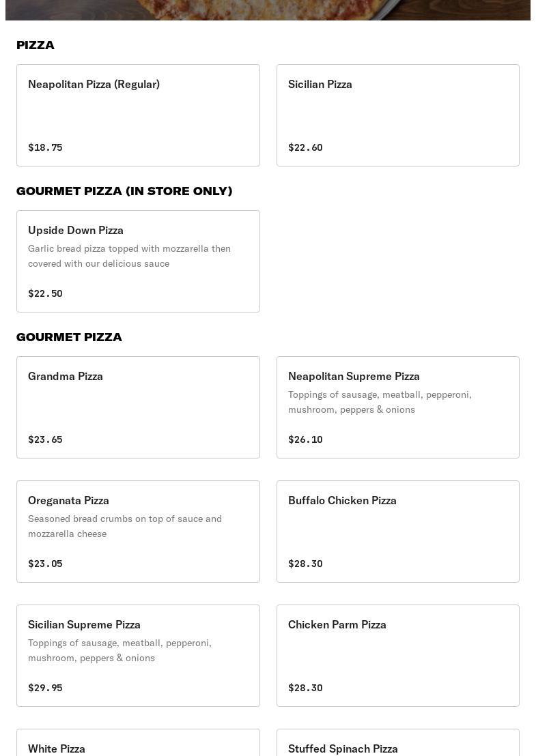Image resolution: width=536 pixels, height=756 pixels.
Task: Open the White Pizza item
Action: [138, 745]
